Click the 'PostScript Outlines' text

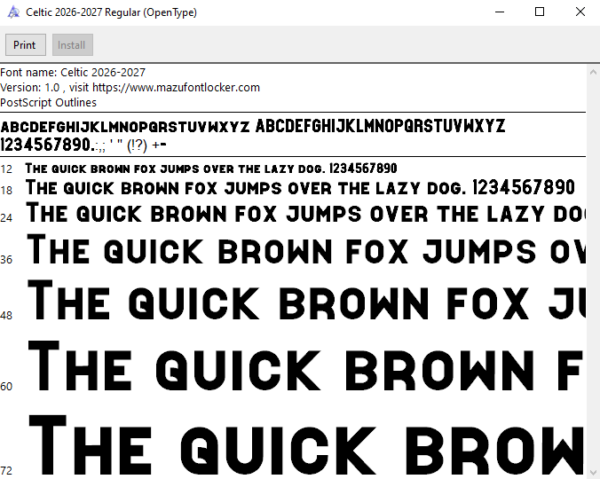(x=48, y=103)
